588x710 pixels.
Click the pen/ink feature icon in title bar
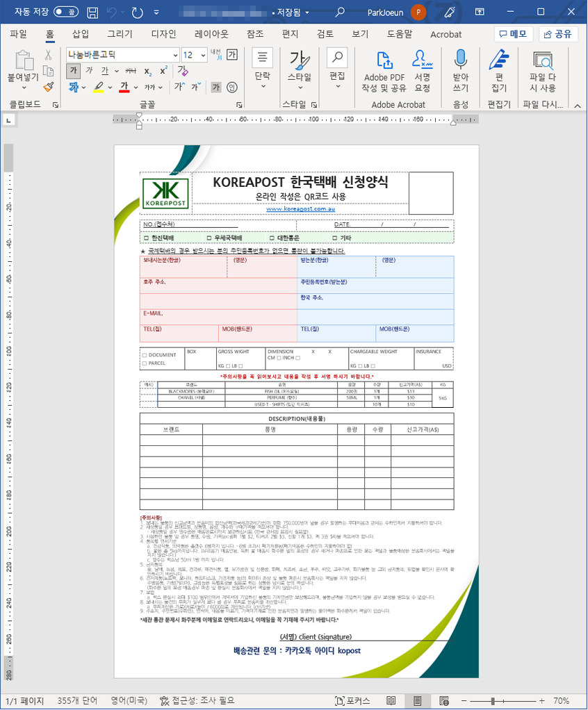click(x=450, y=13)
